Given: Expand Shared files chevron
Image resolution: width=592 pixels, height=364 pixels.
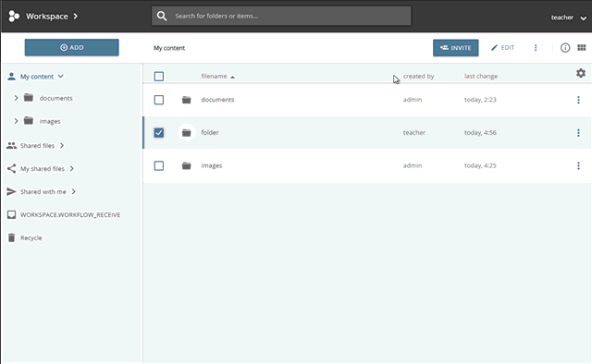Looking at the screenshot, I should (x=62, y=145).
